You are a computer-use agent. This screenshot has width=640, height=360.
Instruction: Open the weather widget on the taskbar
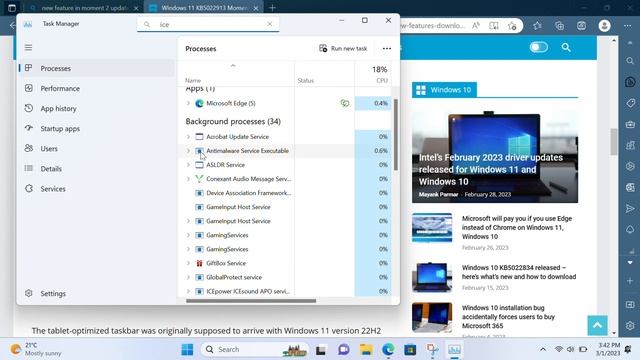point(36,349)
